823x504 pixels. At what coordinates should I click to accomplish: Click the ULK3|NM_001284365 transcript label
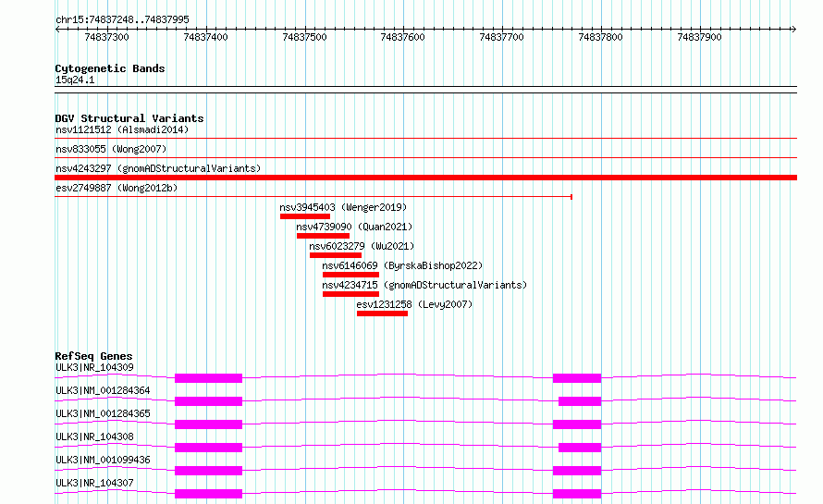[x=103, y=413]
